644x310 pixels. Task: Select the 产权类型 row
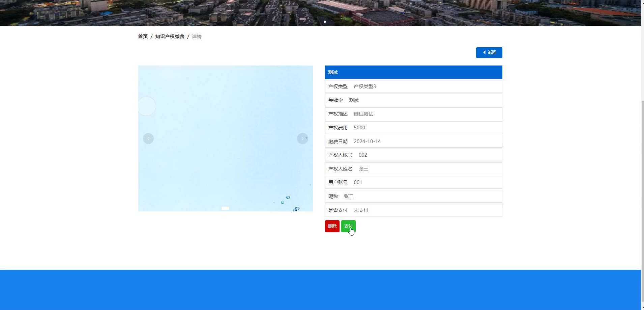tap(413, 86)
